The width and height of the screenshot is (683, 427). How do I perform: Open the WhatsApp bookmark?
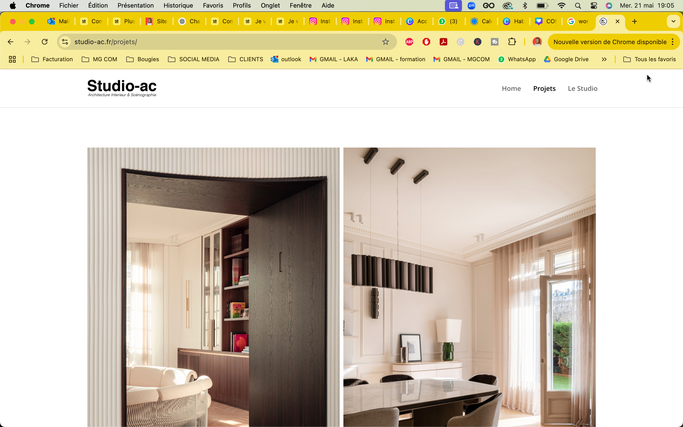click(517, 59)
